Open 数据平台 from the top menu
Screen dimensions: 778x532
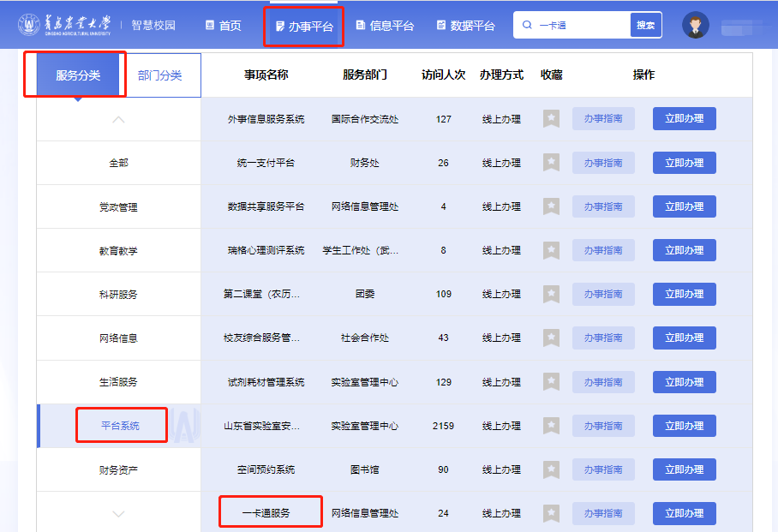465,26
